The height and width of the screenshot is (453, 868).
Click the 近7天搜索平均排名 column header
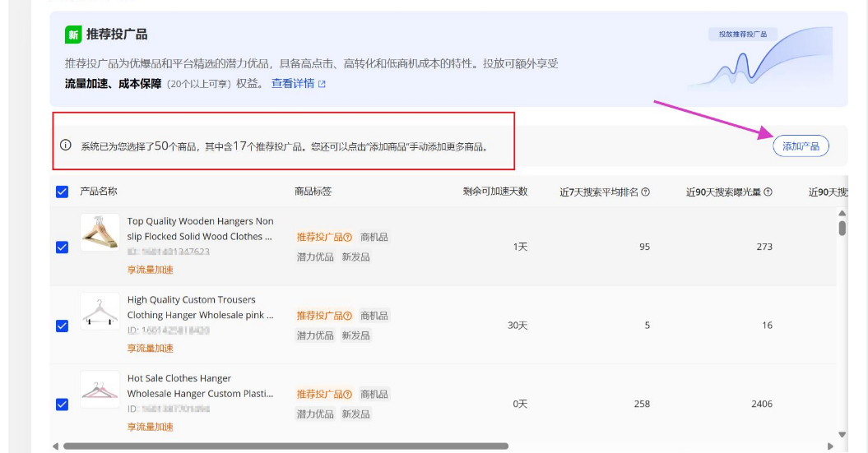point(599,192)
